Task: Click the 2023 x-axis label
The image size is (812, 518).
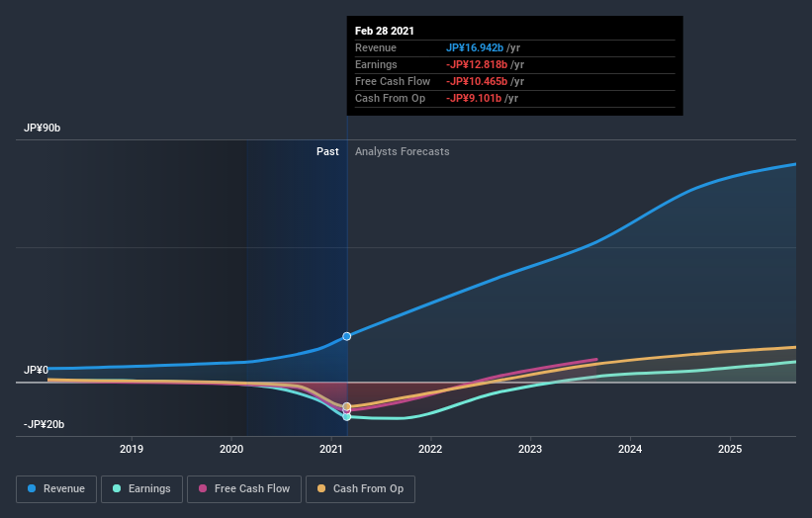Action: click(x=530, y=449)
